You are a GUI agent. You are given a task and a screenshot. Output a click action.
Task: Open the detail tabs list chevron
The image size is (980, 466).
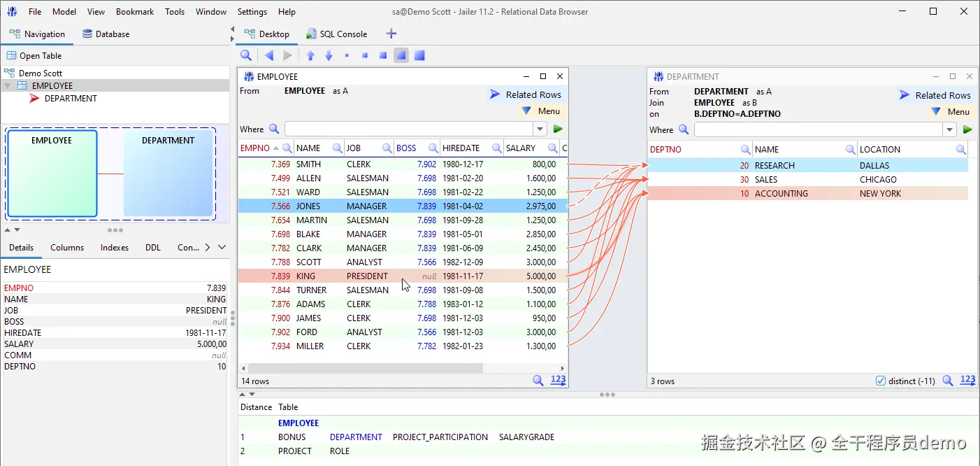point(222,247)
